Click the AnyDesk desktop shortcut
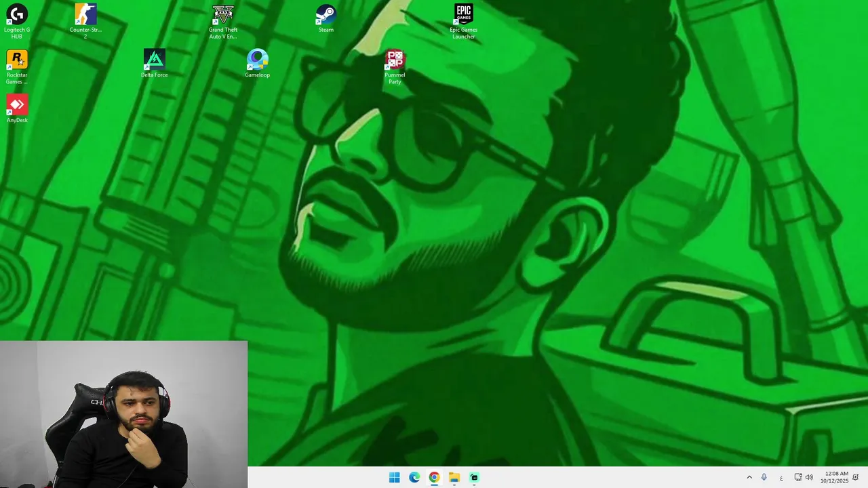Image resolution: width=868 pixels, height=488 pixels. tap(17, 108)
